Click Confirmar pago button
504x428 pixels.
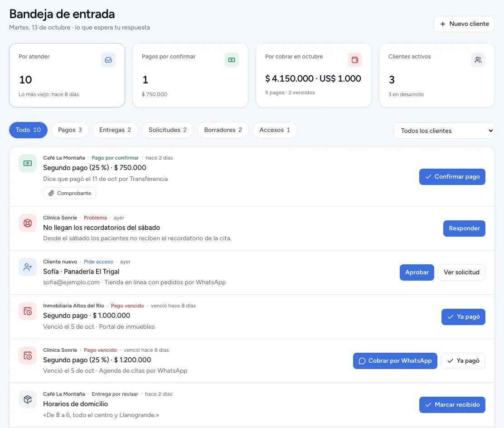[x=452, y=177]
